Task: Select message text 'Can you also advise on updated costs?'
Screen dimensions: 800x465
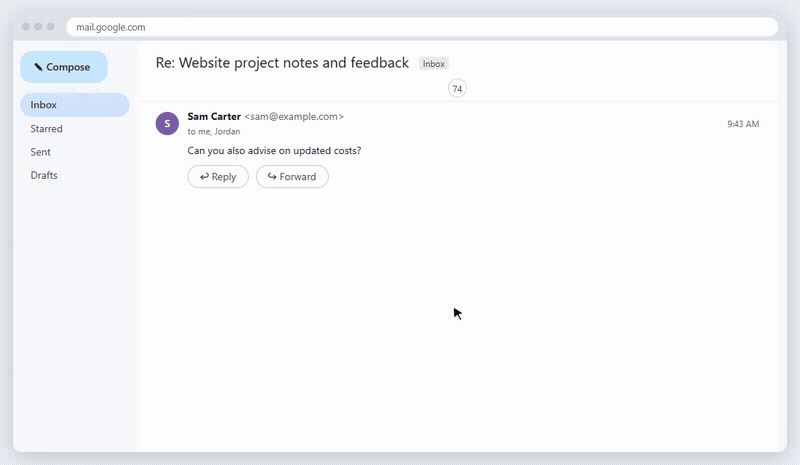Action: (x=274, y=151)
